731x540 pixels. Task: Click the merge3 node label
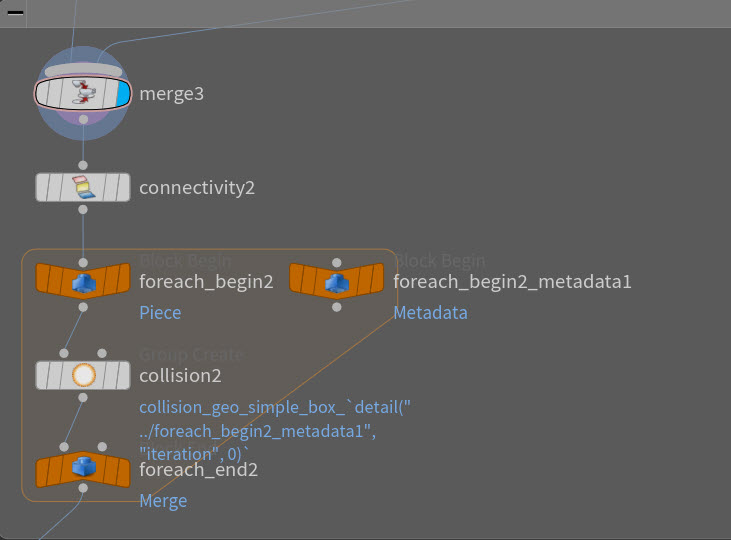click(172, 94)
